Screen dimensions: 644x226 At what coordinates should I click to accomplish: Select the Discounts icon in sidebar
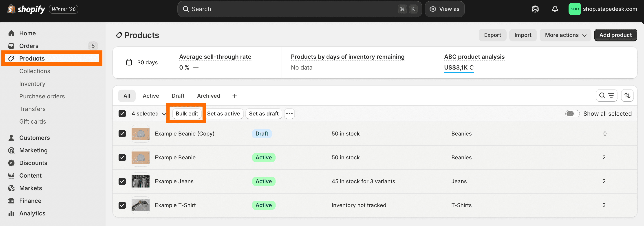(x=11, y=163)
